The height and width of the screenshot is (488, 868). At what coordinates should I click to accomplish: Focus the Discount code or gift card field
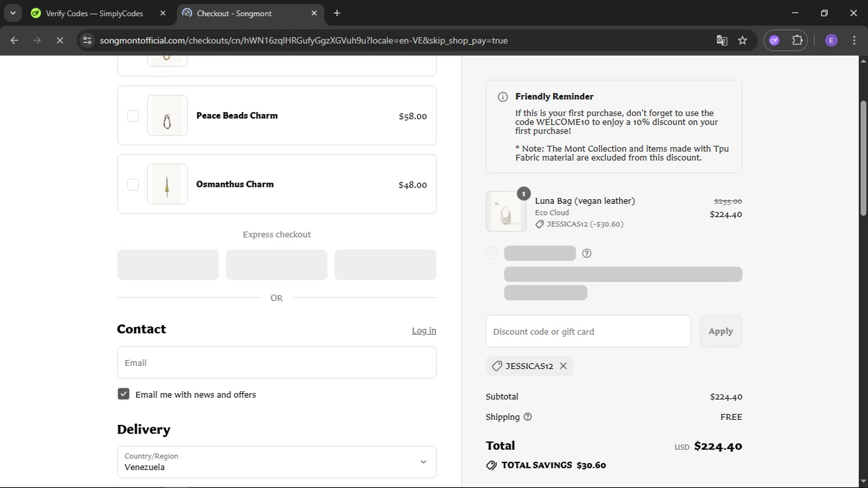click(588, 331)
